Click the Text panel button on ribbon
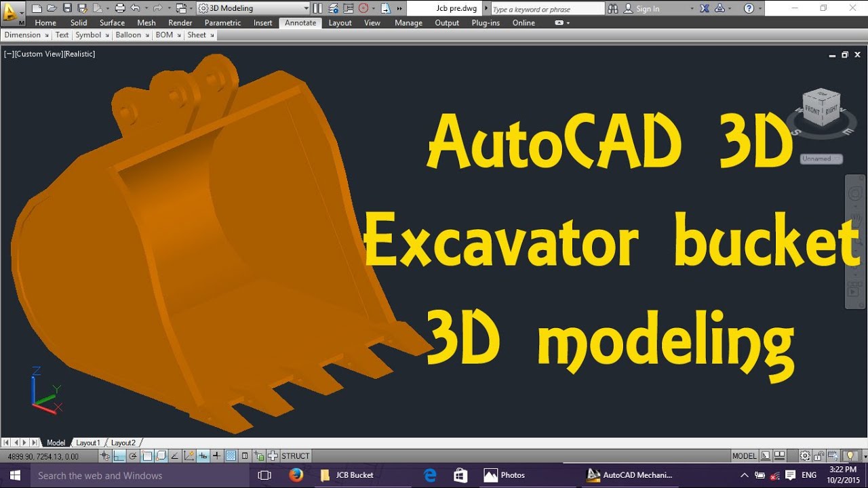The image size is (868, 488). click(62, 35)
